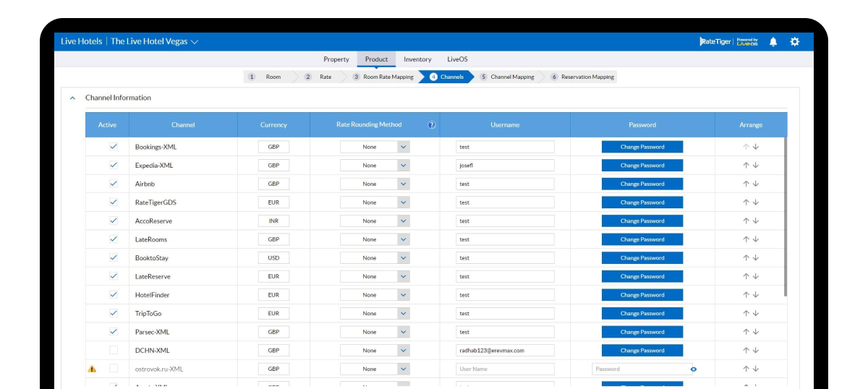The width and height of the screenshot is (868, 389).
Task: Click the table vertical scrollbar
Action: click(786, 215)
